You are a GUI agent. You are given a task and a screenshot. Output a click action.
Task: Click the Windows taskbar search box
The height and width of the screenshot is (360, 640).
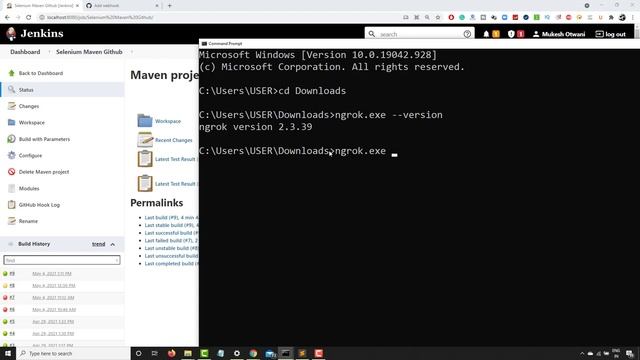(x=73, y=353)
